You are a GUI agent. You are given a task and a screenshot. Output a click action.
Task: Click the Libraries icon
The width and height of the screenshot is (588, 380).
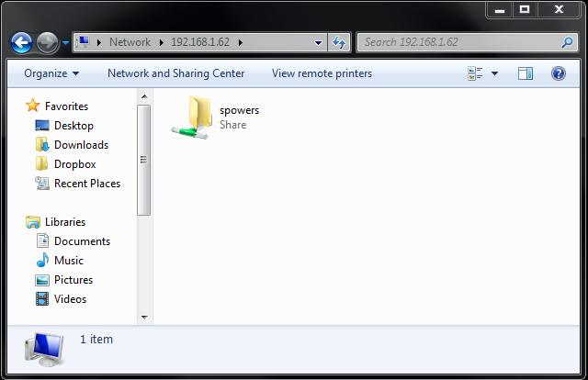[x=33, y=222]
